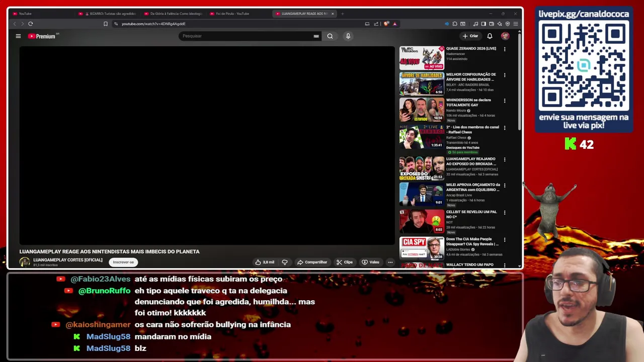Click the Inscrever-se subscribe button
Screen dimensions: 644x362
[x=123, y=262]
